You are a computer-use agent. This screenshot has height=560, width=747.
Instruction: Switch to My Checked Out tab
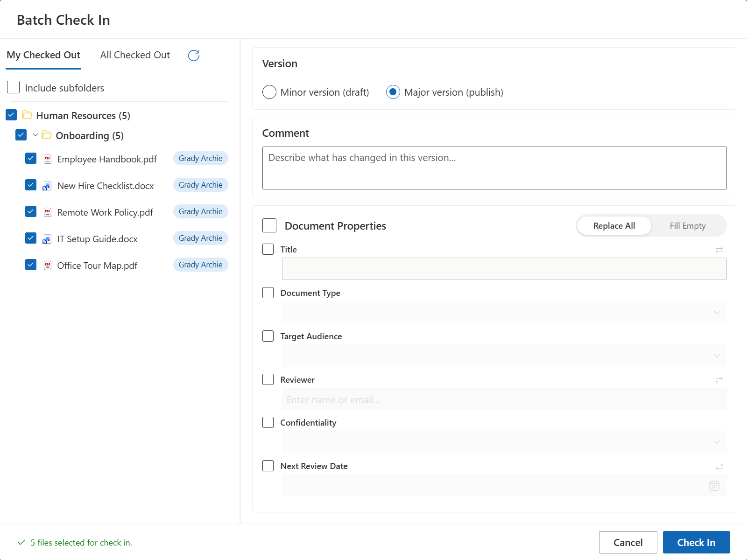coord(43,55)
